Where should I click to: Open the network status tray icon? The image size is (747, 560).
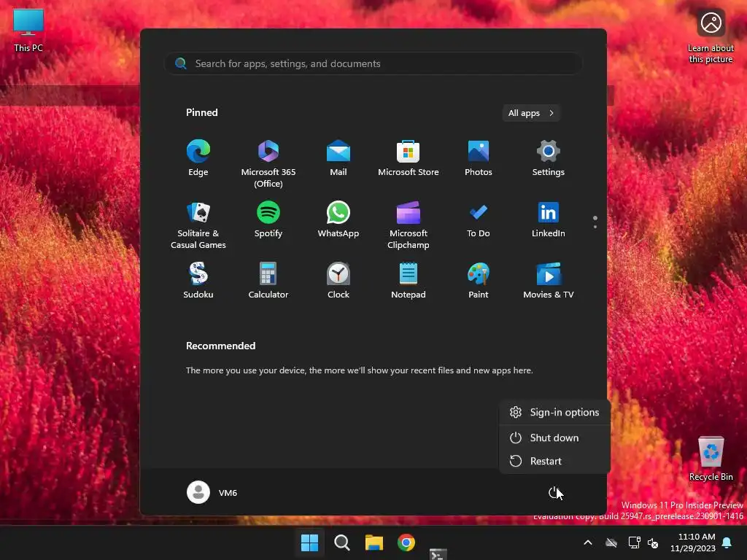(634, 542)
